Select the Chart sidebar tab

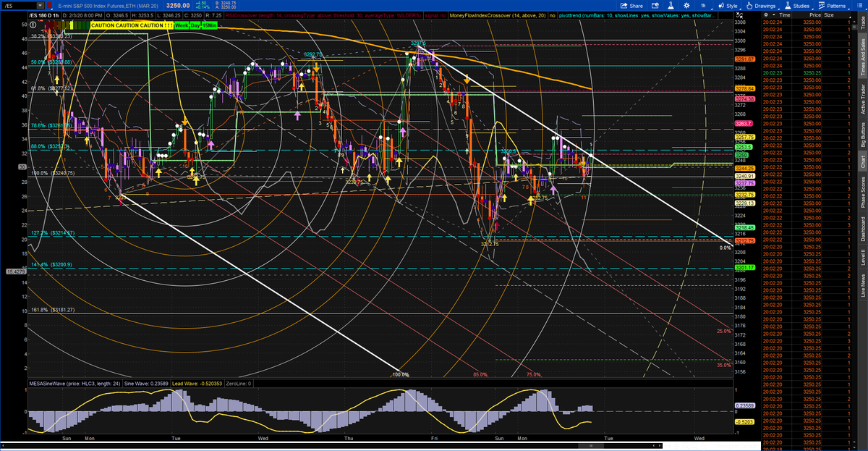862,163
